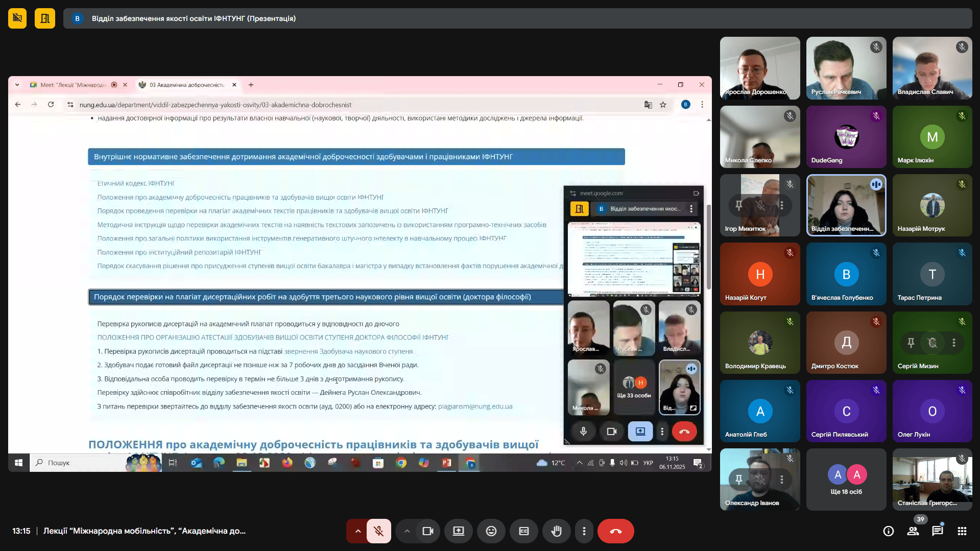Toggle the camera on or off

click(427, 531)
